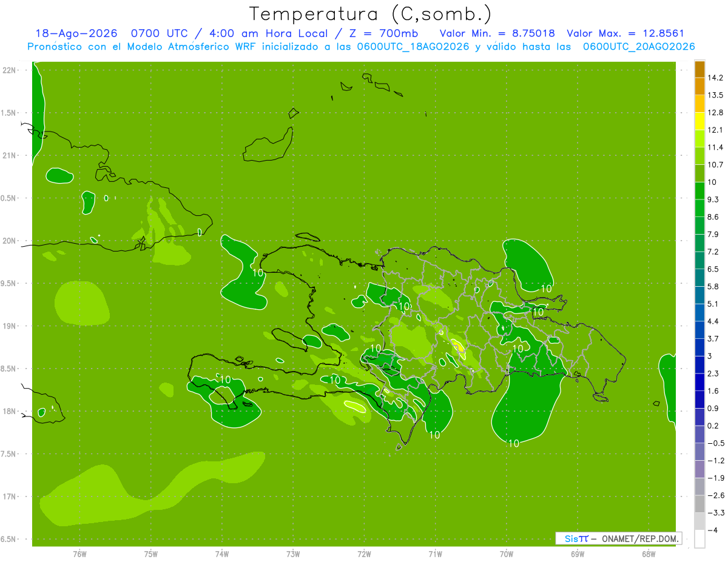Click "Valor Min. = 8.75018" text
This screenshot has height=562, width=728.
[x=497, y=33]
